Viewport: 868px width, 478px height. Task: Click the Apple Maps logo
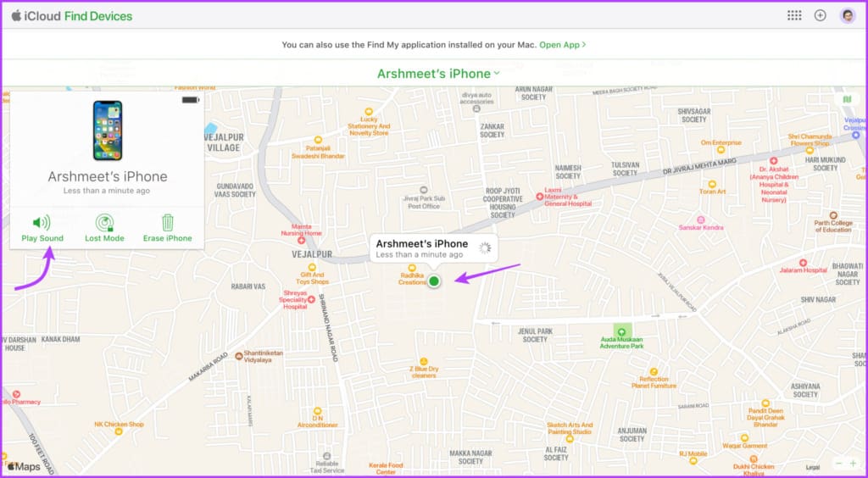pos(24,467)
